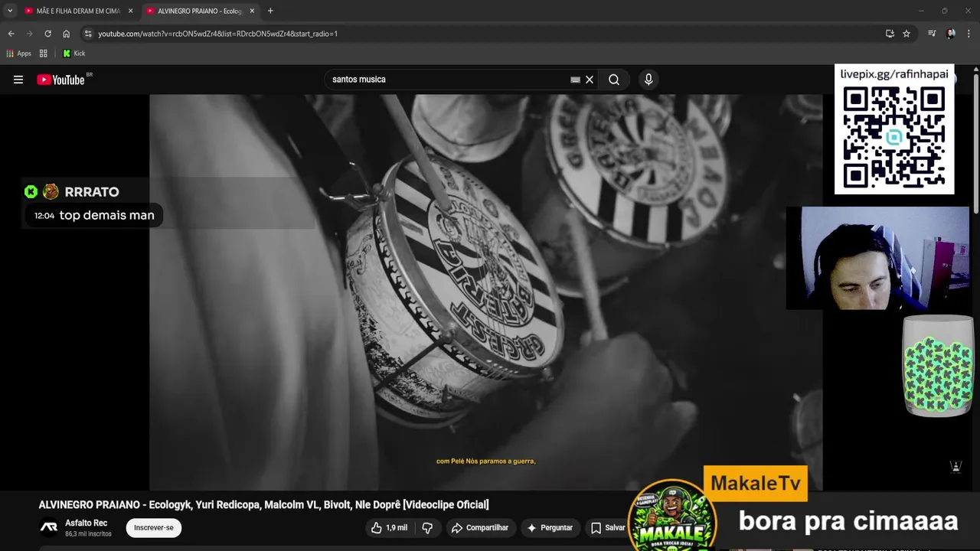Dislike the video with thumbs down

(x=427, y=527)
